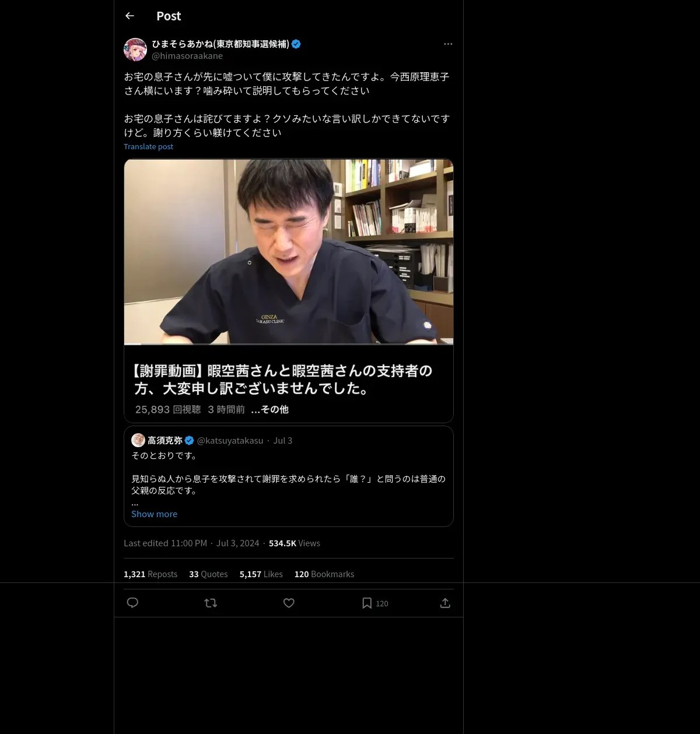700x734 pixels.
Task: Click the @katsuyatakasu handle
Action: 230,441
